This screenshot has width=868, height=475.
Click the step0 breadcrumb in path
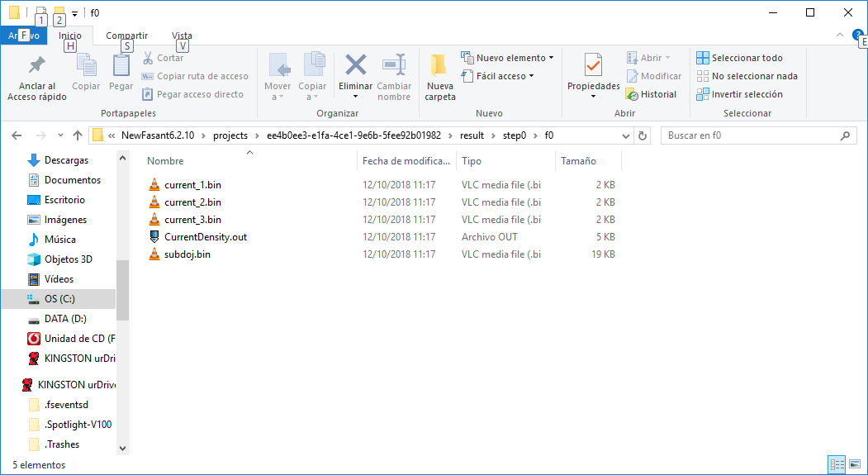[514, 135]
